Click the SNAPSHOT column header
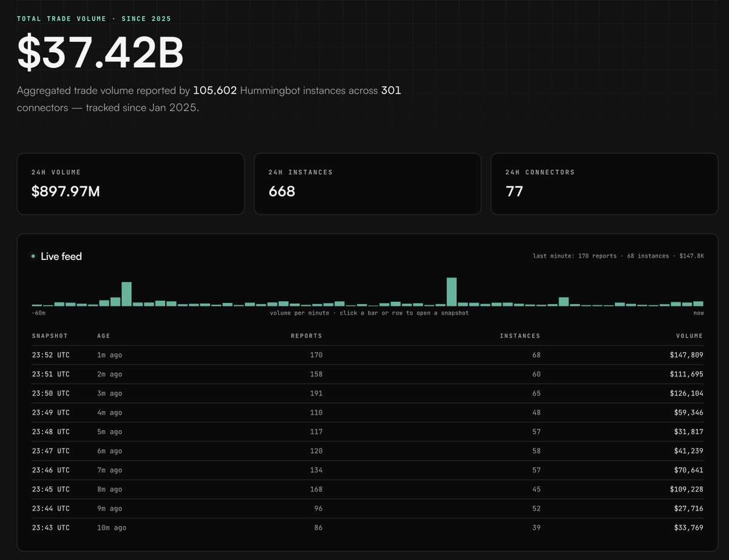729x560 pixels. (50, 336)
